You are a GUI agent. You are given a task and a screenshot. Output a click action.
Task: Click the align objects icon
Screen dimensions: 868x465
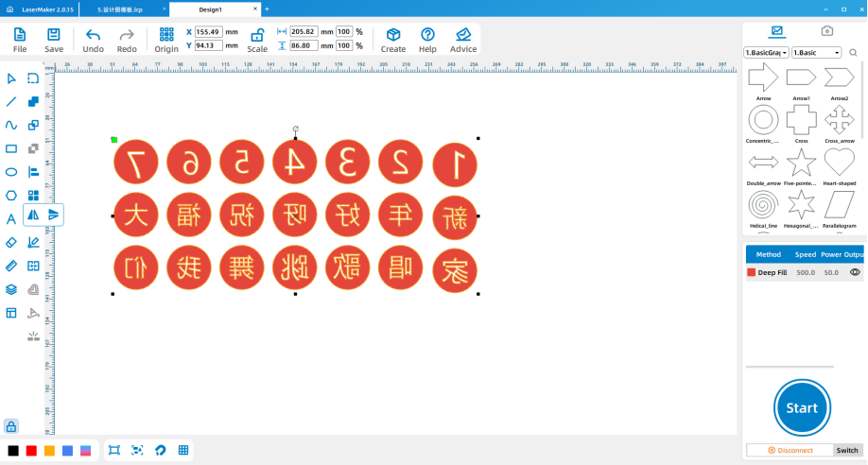[33, 172]
